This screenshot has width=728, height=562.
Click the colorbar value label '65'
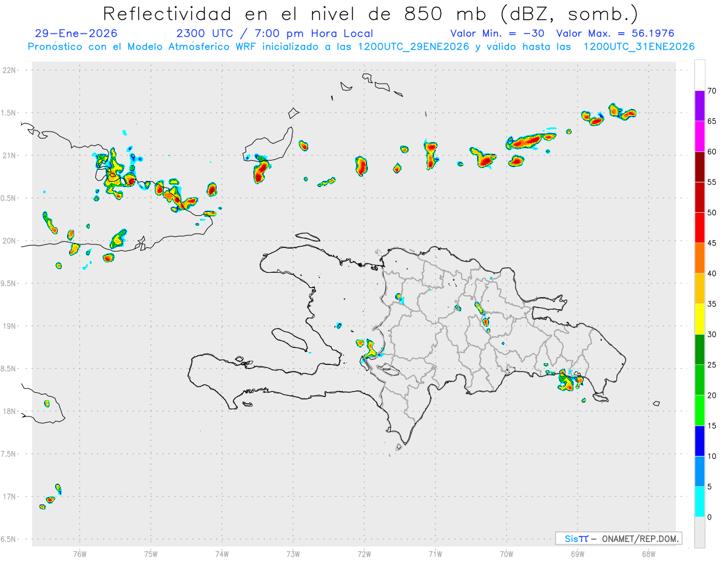[711, 121]
